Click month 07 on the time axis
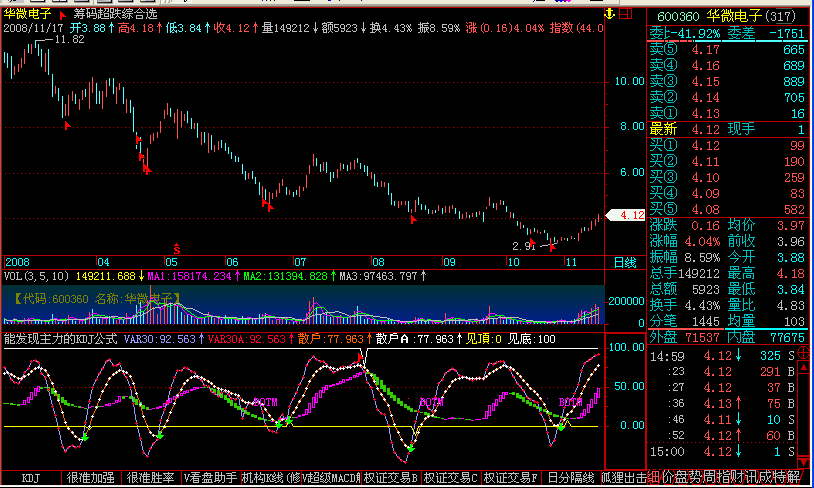 click(x=300, y=262)
